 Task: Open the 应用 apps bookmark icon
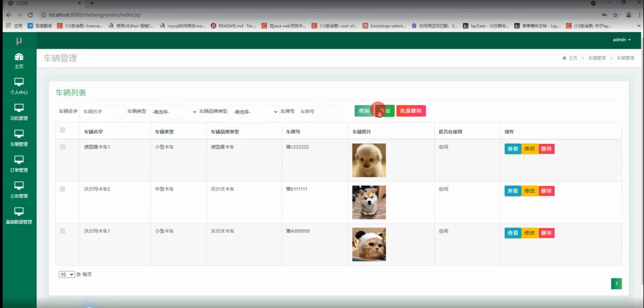tap(14, 25)
